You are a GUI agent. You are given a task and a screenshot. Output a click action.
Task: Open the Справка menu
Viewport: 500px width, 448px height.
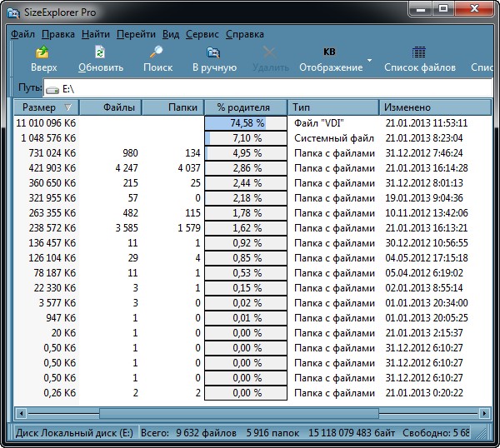tap(245, 34)
